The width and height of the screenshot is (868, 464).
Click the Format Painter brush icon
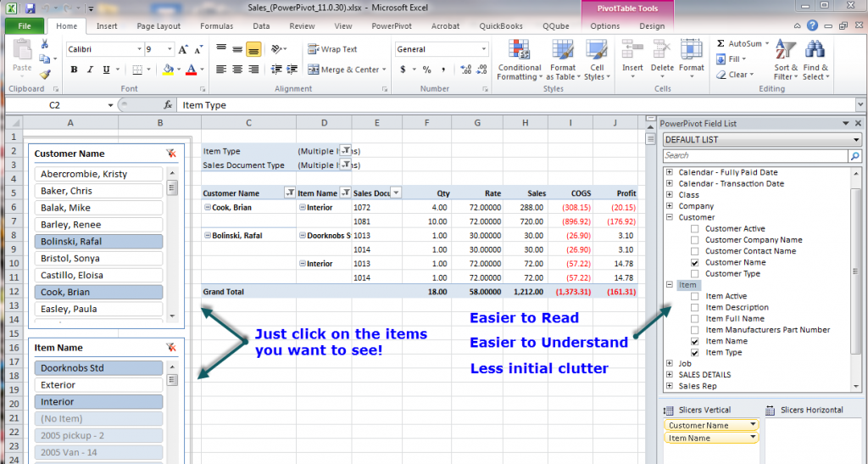(45, 74)
